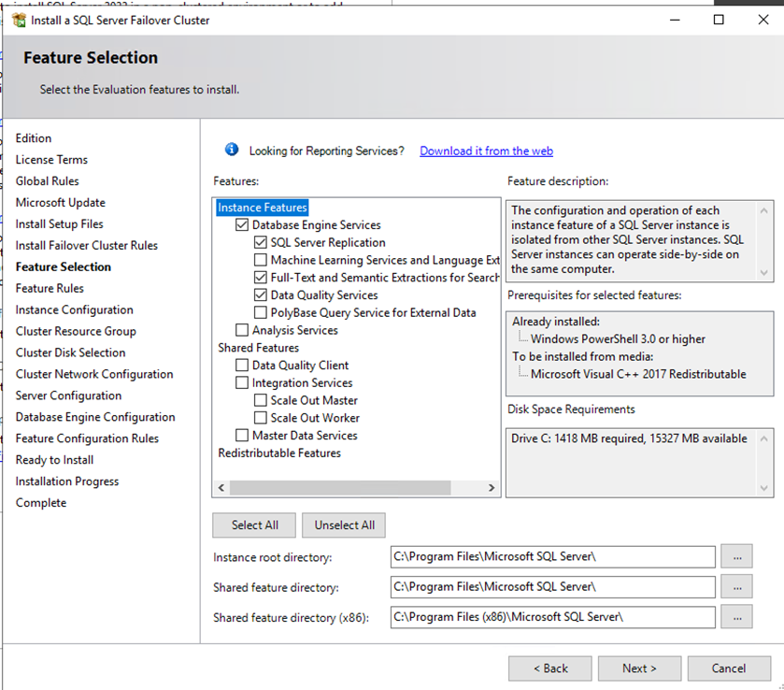This screenshot has height=690, width=784.
Task: Check the Analysis Services feature
Action: [243, 330]
